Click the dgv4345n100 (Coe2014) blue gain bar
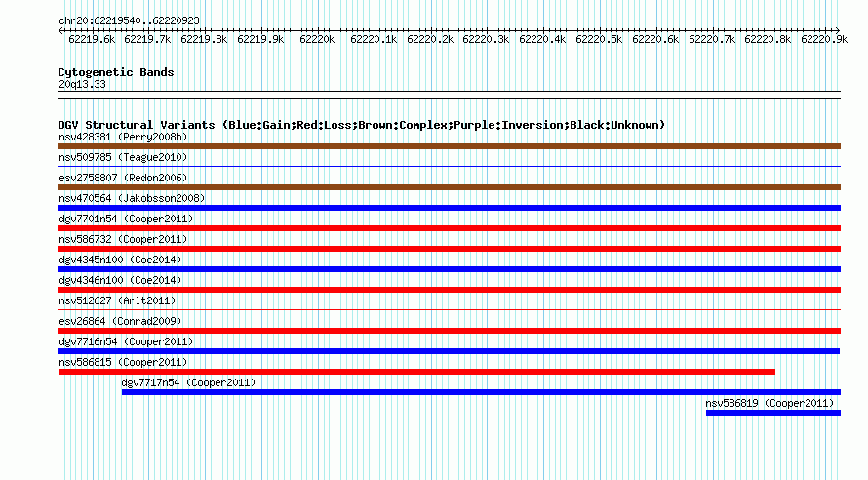The height and width of the screenshot is (480, 868). [x=449, y=269]
